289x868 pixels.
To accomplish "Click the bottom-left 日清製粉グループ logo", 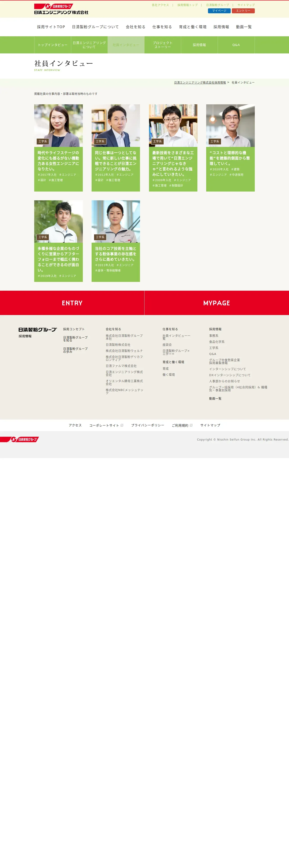I will pos(20,439).
